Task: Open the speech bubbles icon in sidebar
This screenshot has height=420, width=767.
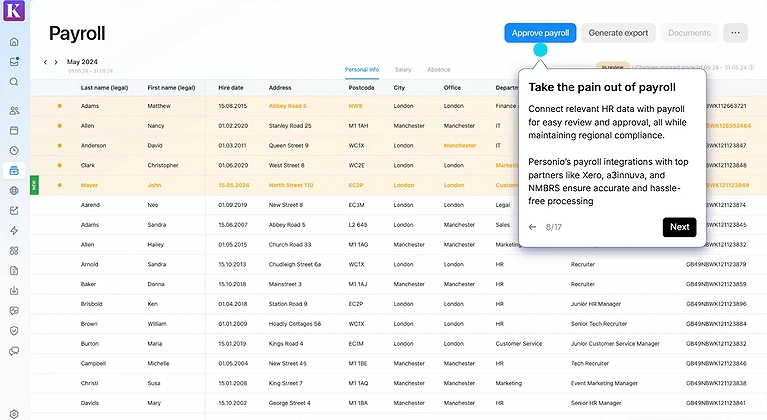Action: (x=14, y=351)
